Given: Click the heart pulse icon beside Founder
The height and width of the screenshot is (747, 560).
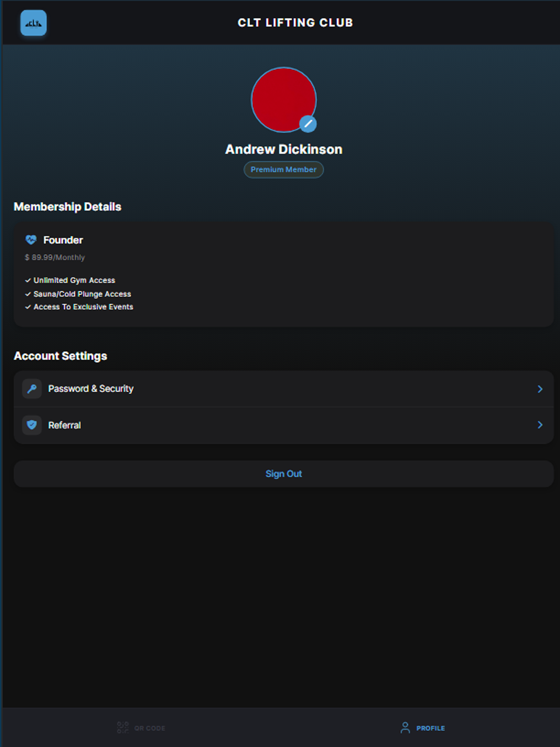Looking at the screenshot, I should coord(31,240).
